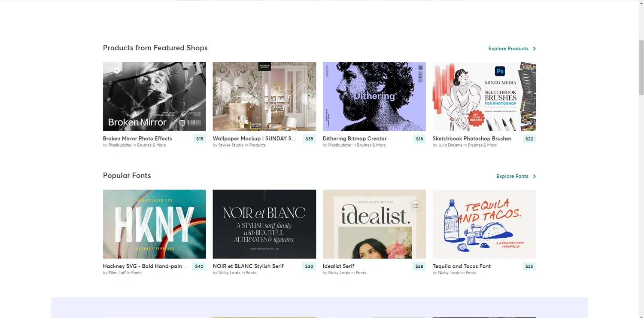Screen dimensions: 644x318
Task: Click the Popular Fonts heading
Action: (x=127, y=175)
